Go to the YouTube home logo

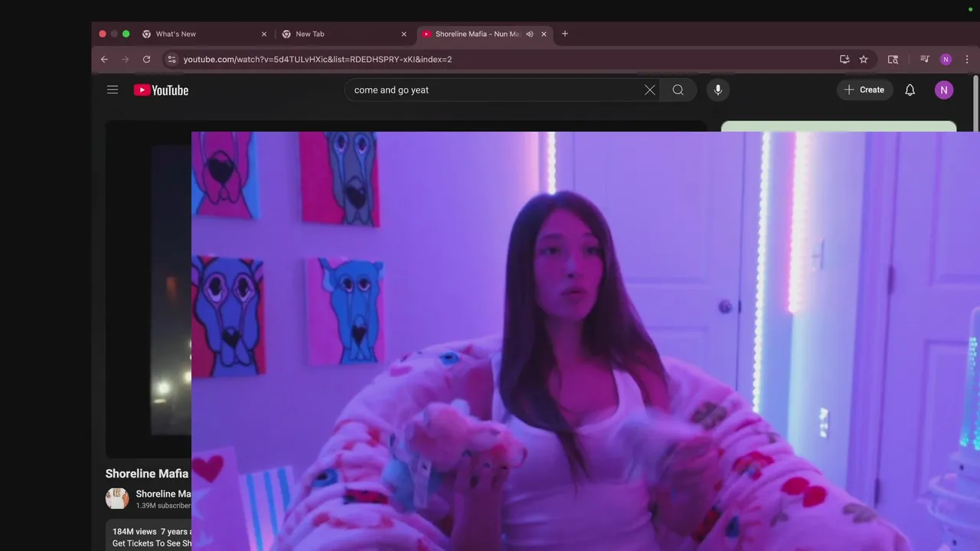[161, 90]
